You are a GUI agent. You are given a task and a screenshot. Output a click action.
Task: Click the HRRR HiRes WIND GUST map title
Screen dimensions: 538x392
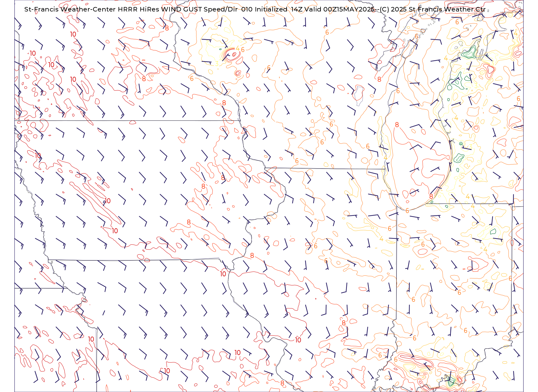click(255, 9)
